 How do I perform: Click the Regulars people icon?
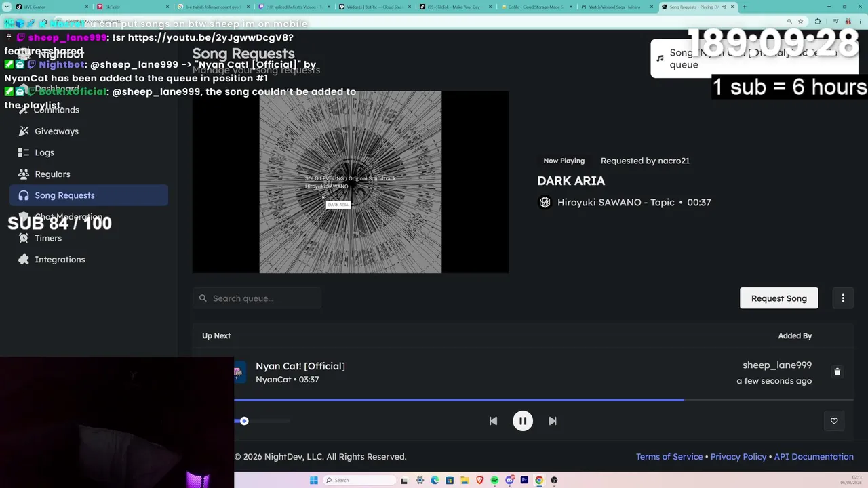coord(24,174)
